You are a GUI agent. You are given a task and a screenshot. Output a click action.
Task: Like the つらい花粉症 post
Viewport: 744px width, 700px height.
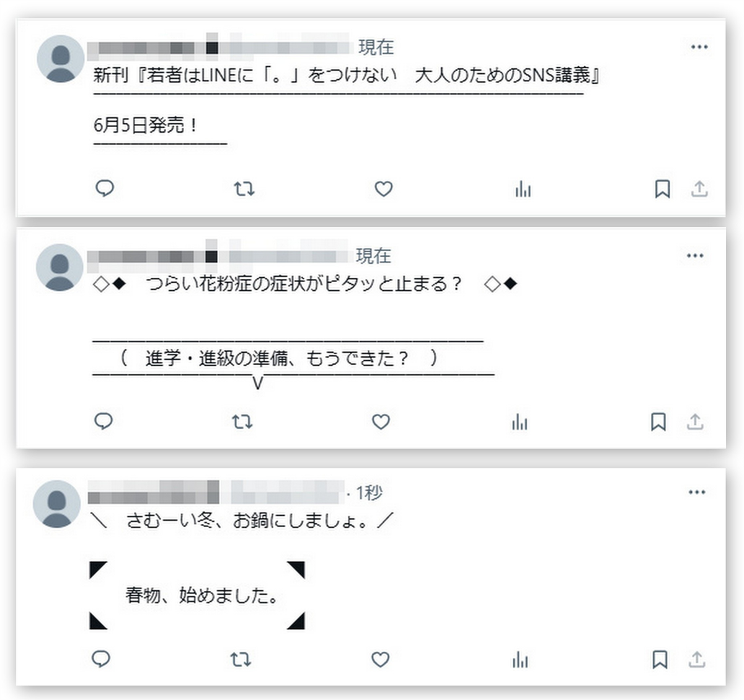(381, 422)
